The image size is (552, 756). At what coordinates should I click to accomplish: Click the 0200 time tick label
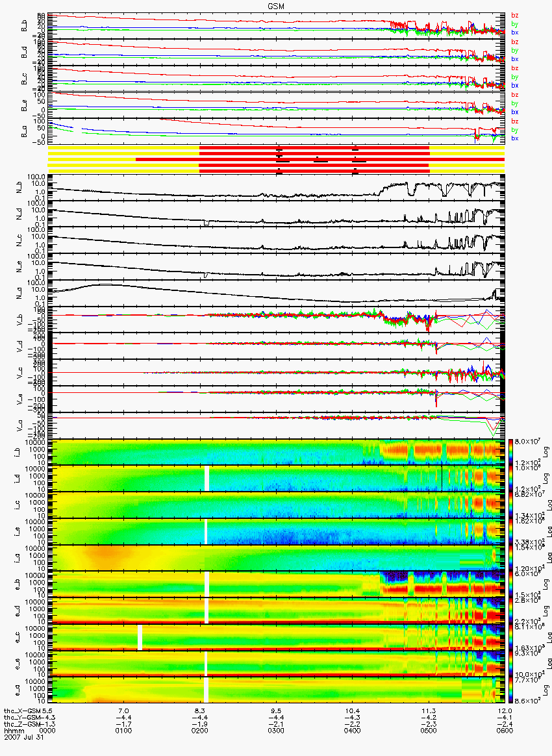(199, 730)
